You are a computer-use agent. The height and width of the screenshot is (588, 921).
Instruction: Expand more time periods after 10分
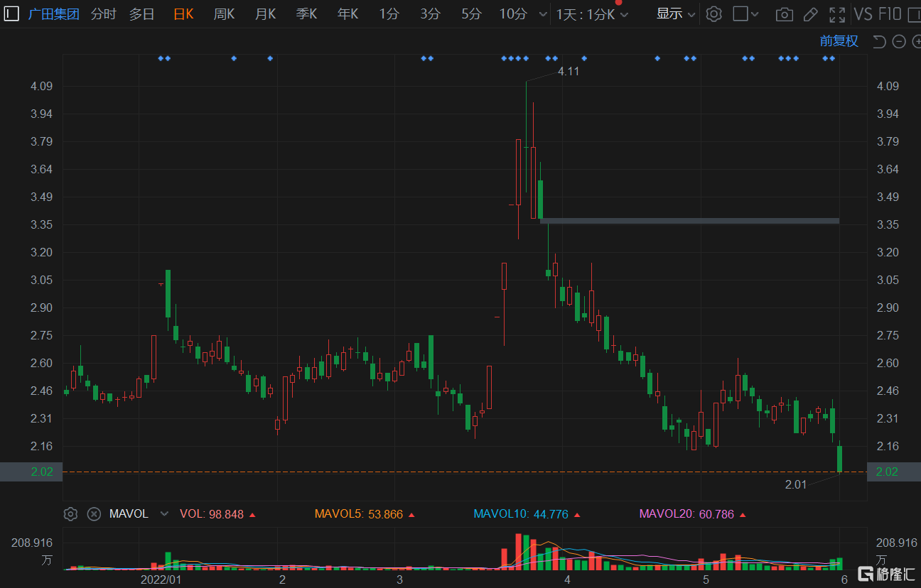coord(543,14)
